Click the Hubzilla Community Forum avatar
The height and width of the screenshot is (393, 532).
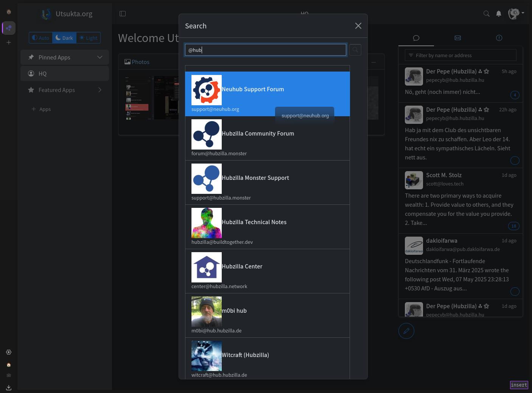[x=207, y=134]
